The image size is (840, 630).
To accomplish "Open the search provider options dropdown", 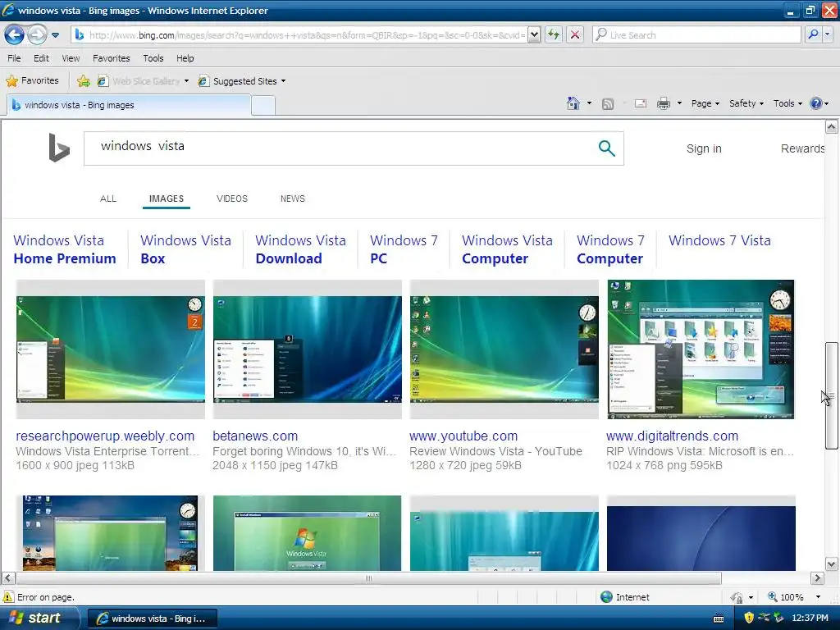I will click(828, 34).
